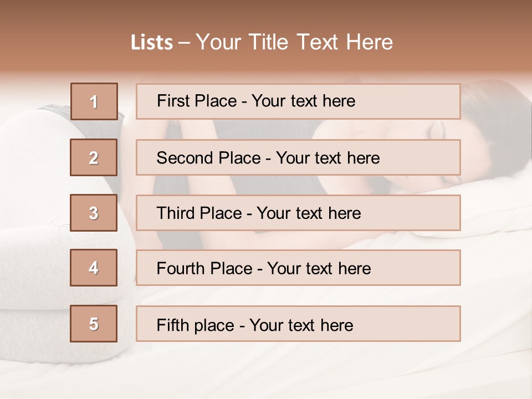532x399 pixels.
Task: Click the number 1 box
Action: coord(94,101)
